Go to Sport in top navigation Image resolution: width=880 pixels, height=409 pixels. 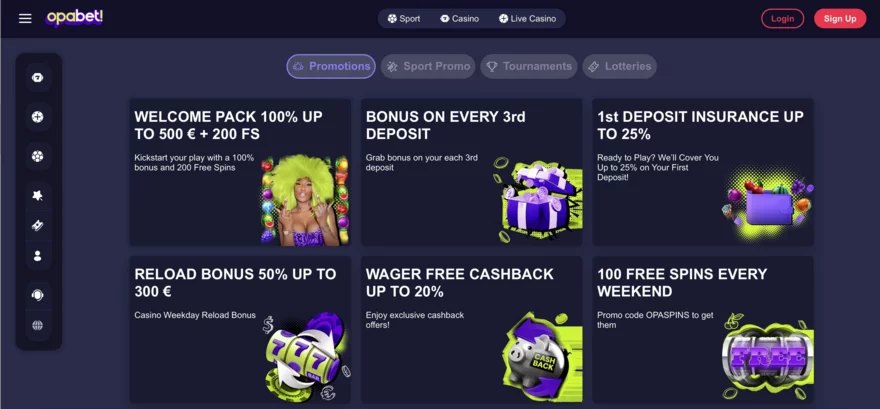[404, 19]
